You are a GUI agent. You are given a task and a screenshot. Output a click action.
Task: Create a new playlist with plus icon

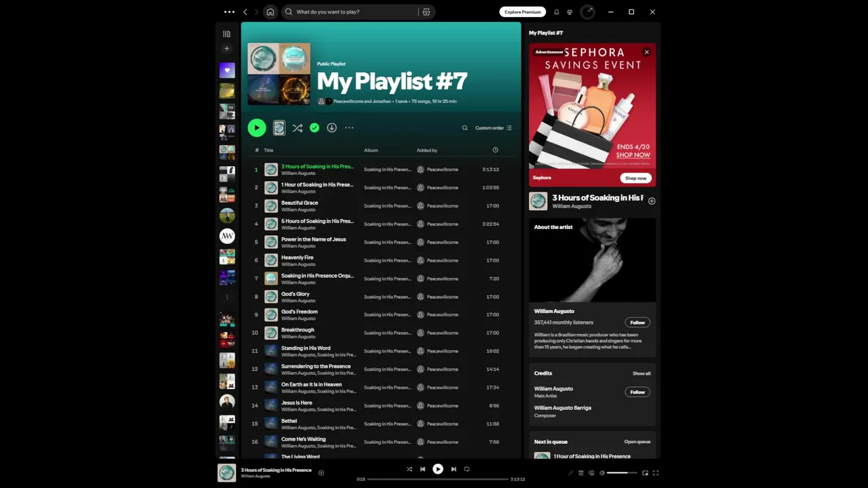tap(226, 49)
